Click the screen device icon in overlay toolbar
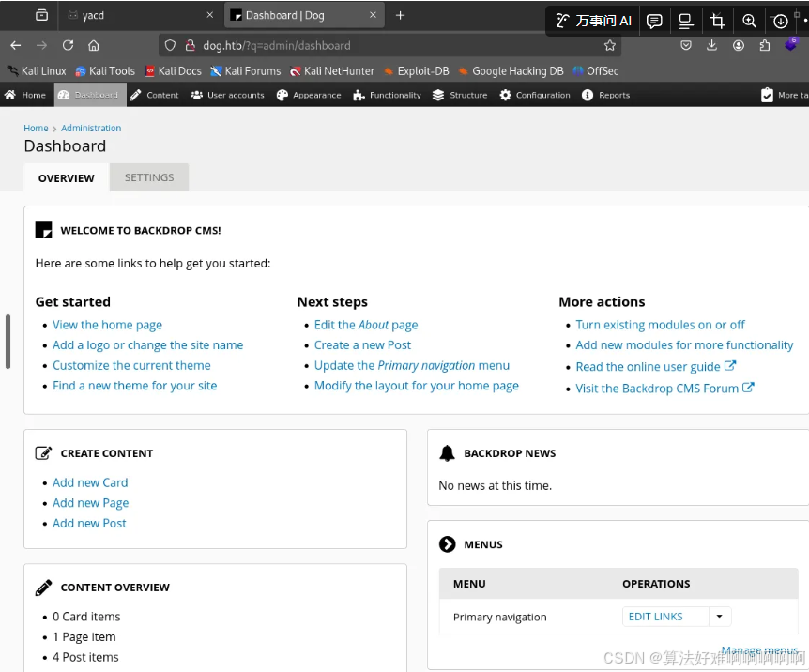This screenshot has width=809, height=672. [686, 21]
